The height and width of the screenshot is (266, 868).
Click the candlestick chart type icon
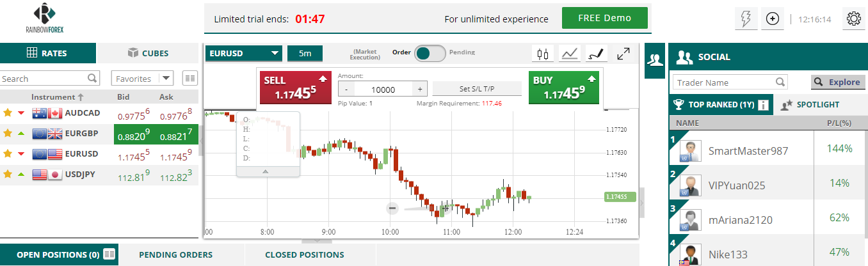pos(543,54)
